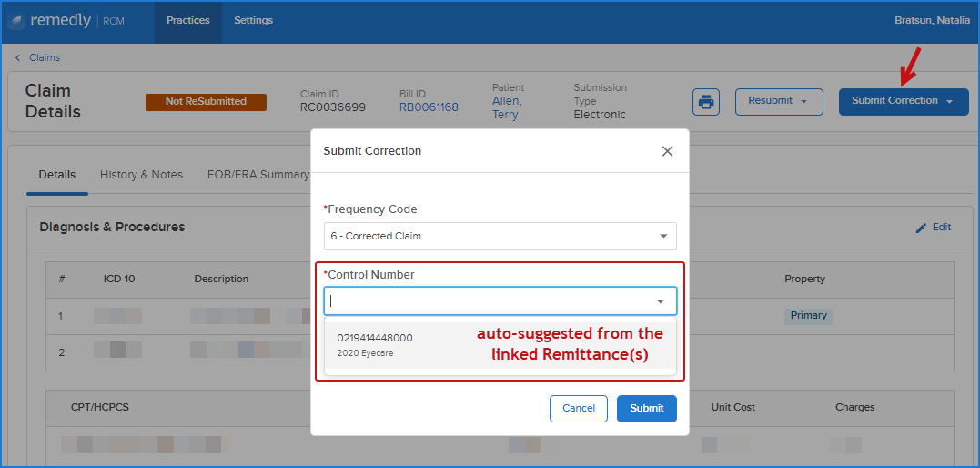Image resolution: width=980 pixels, height=468 pixels.
Task: Click into the Control Number input field
Action: [x=490, y=301]
